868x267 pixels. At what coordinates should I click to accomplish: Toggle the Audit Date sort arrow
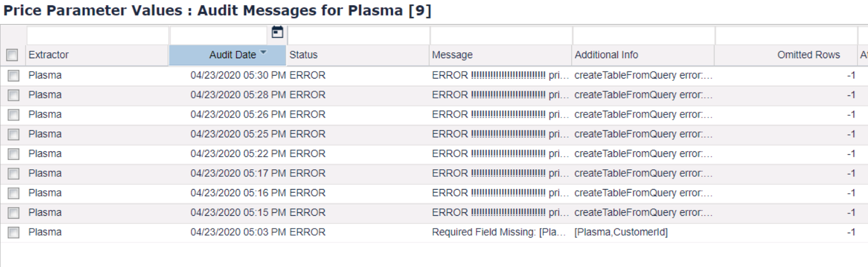pos(264,53)
